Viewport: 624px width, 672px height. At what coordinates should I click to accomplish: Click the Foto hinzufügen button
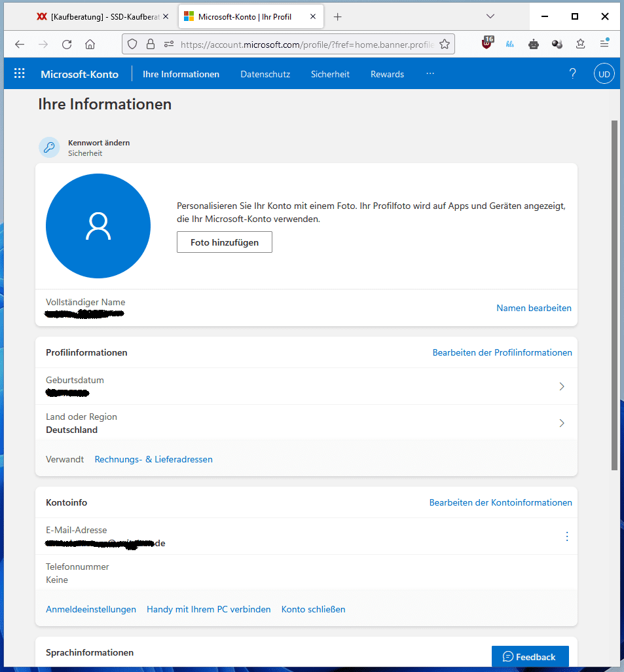click(225, 242)
